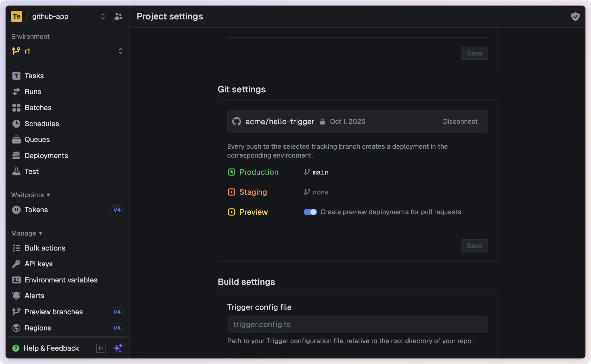The image size is (591, 364).
Task: Select the Alerts bell icon
Action: (x=16, y=295)
